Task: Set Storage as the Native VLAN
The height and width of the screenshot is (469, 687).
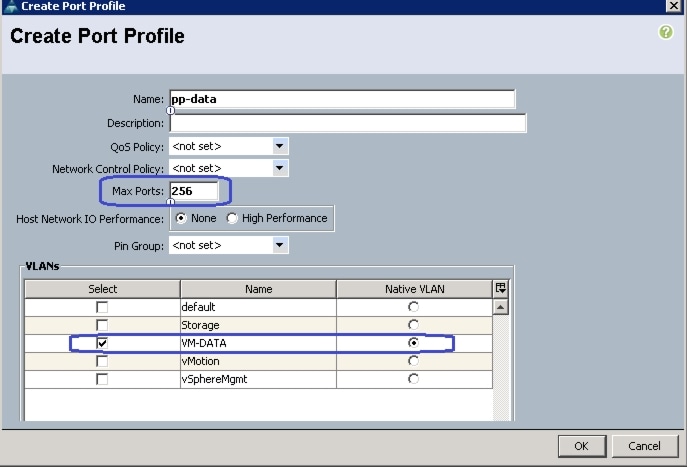Action: (413, 325)
